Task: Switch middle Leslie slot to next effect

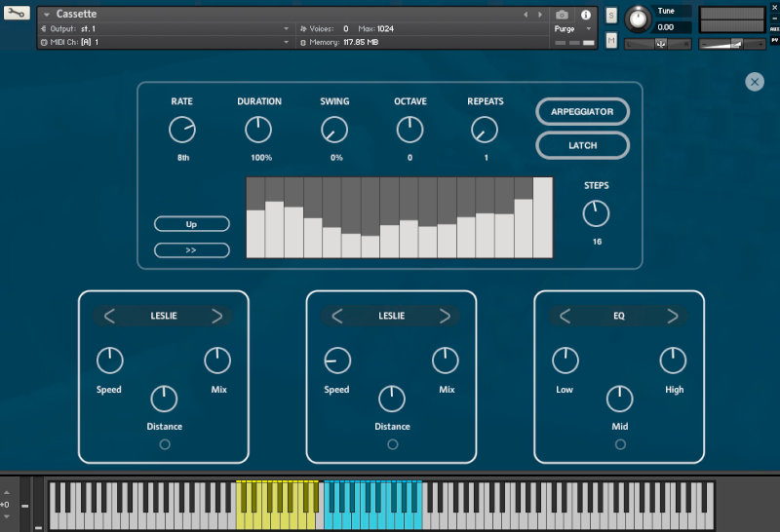Action: (x=445, y=316)
